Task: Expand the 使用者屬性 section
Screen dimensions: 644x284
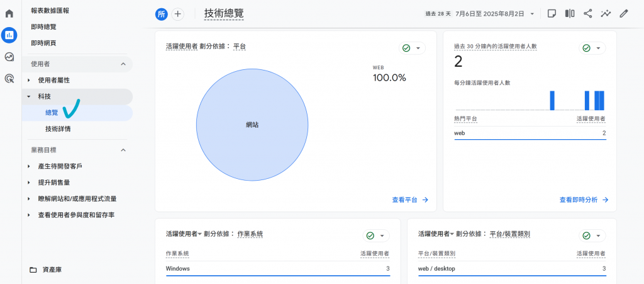Action: coord(28,80)
